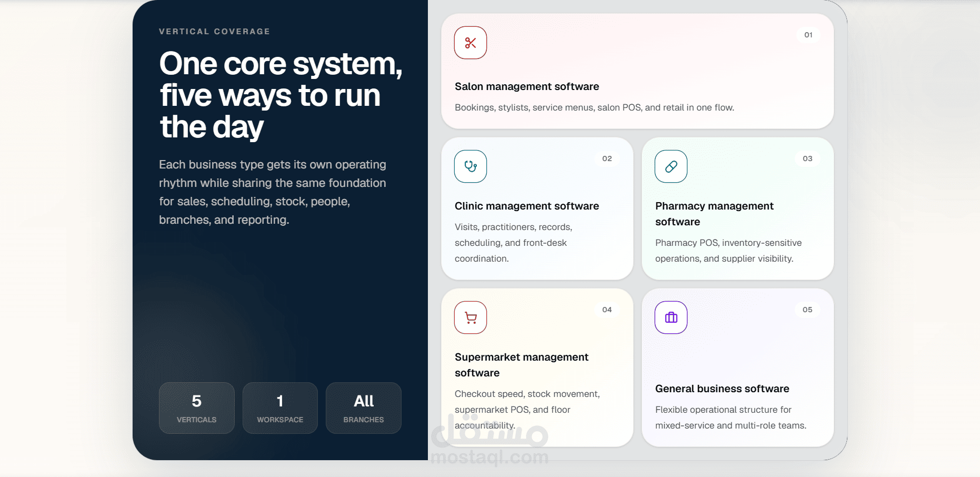
Task: Open the Salon management software title
Action: 527,86
